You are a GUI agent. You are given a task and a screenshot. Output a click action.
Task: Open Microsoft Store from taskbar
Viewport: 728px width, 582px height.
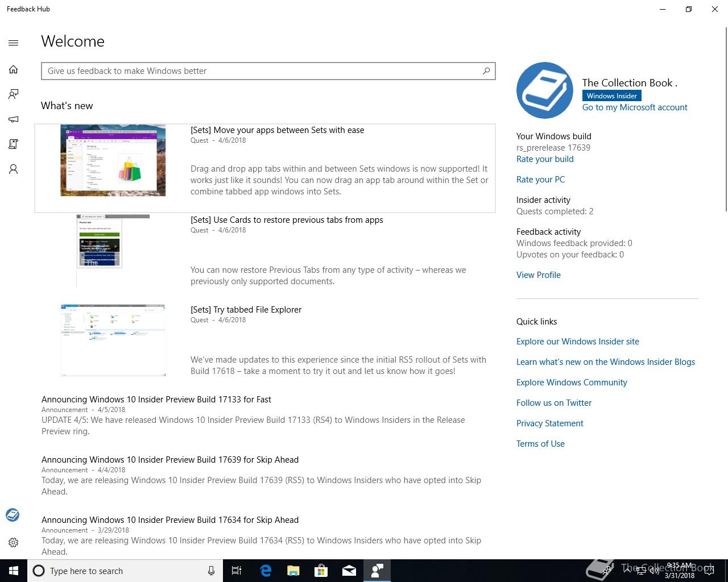(321, 571)
